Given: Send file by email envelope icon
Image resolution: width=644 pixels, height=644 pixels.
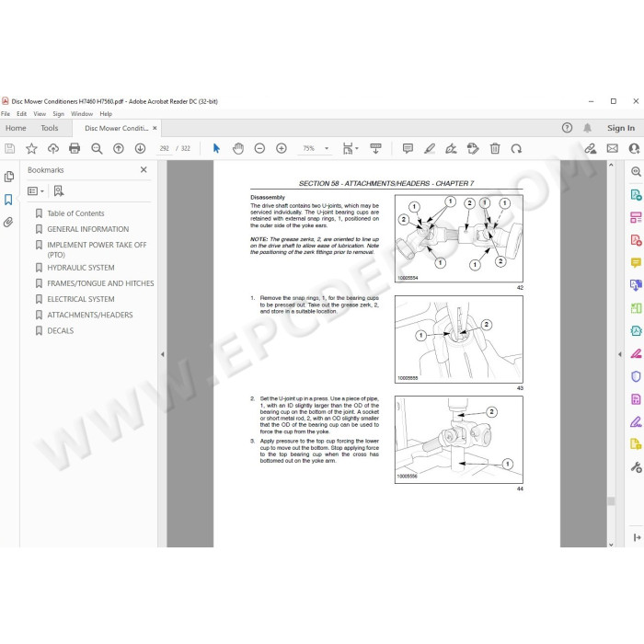Looking at the screenshot, I should coord(613,148).
